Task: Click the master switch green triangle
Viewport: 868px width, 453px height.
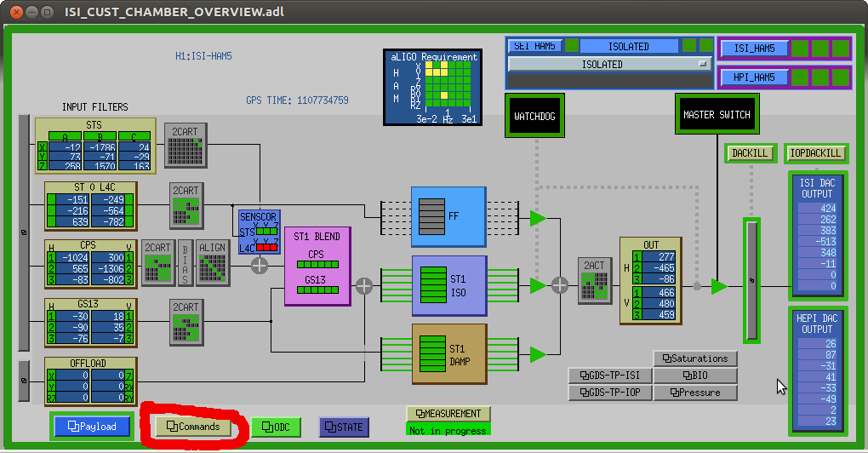Action: (719, 286)
